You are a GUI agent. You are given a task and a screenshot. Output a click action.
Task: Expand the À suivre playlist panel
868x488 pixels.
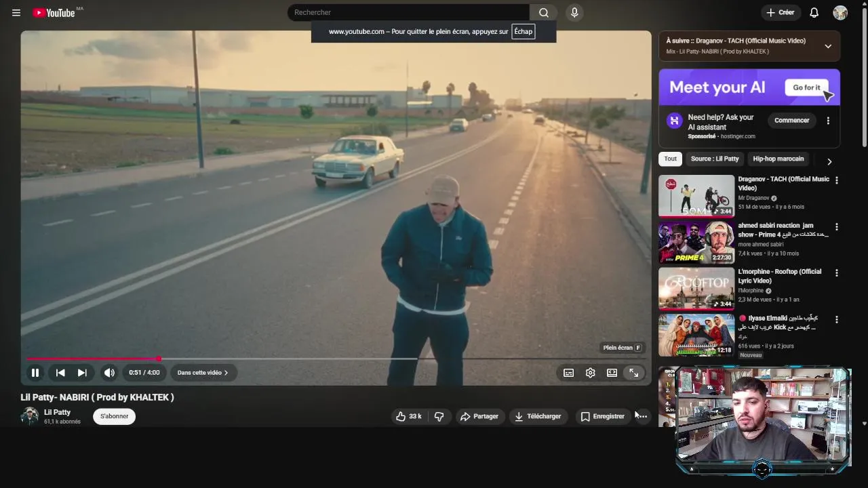tap(828, 46)
